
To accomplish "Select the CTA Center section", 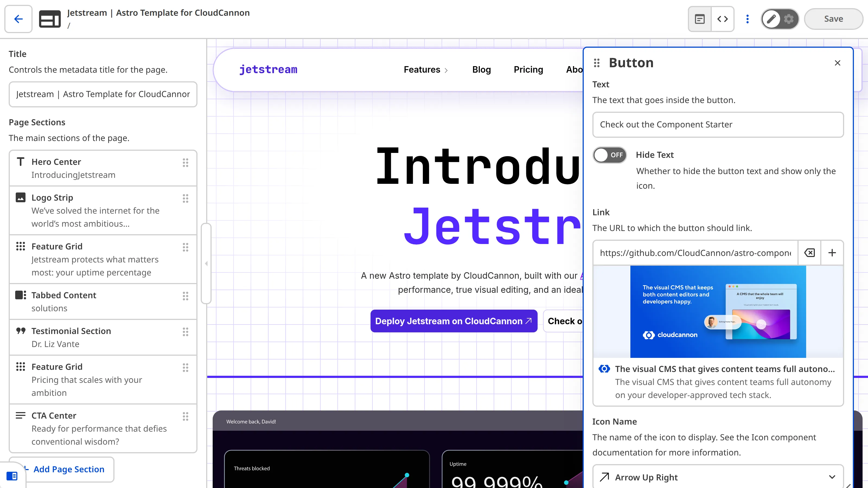I will [x=103, y=428].
